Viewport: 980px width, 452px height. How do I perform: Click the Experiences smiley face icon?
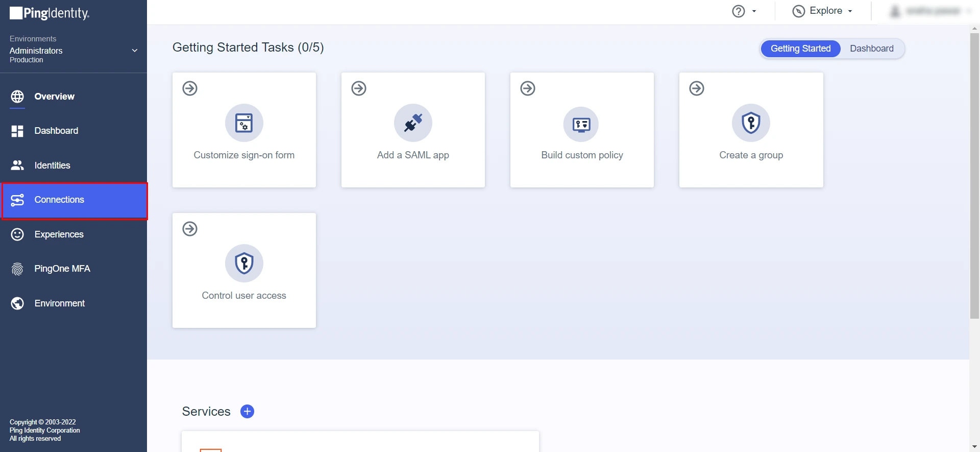17,234
